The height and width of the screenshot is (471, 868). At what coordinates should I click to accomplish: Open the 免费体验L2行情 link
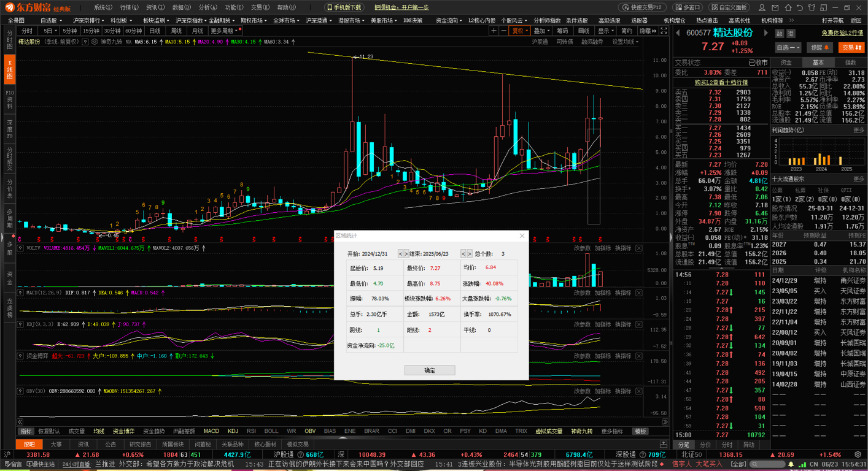(842, 33)
